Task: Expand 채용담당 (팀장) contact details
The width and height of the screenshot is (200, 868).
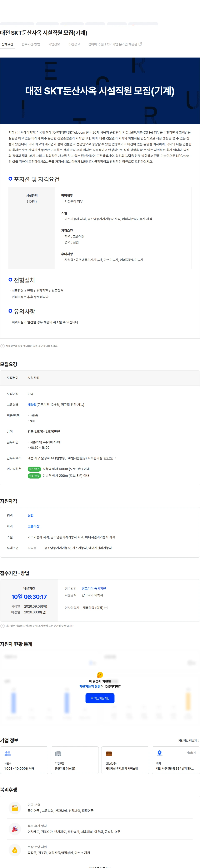Action: [x=106, y=608]
